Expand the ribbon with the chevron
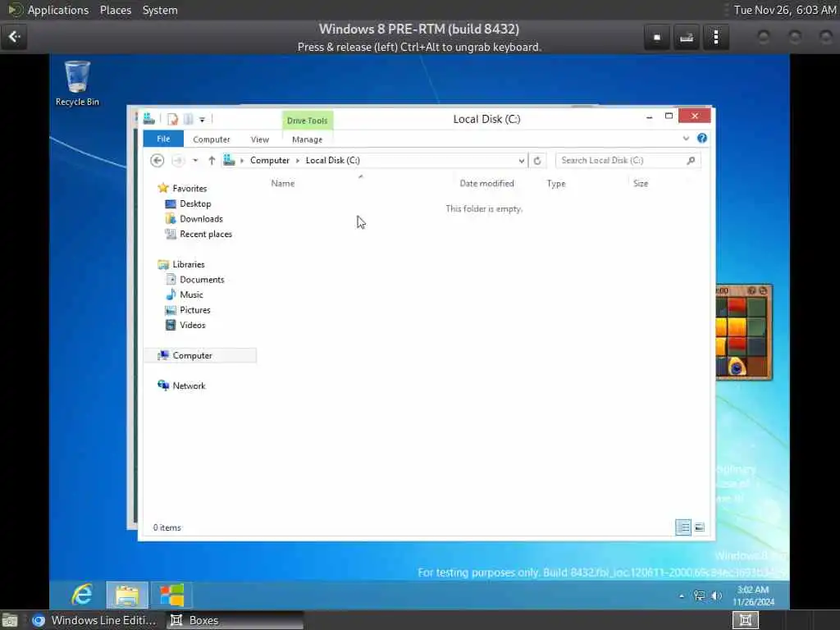This screenshot has height=630, width=840. point(686,138)
